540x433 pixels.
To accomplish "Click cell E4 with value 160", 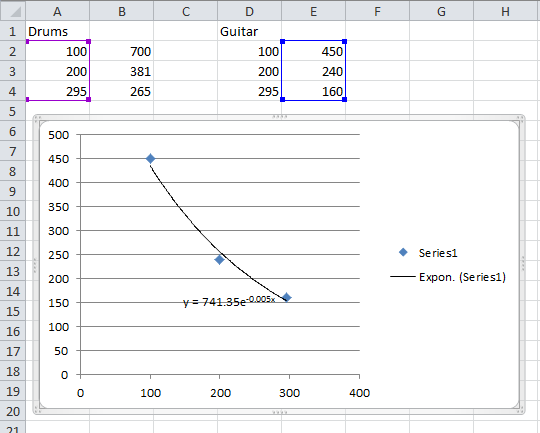I will click(x=313, y=91).
